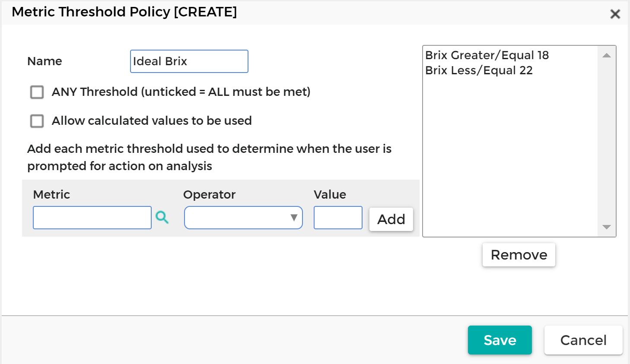
Task: Close the Metric Threshold Policy dialog
Action: click(x=615, y=14)
